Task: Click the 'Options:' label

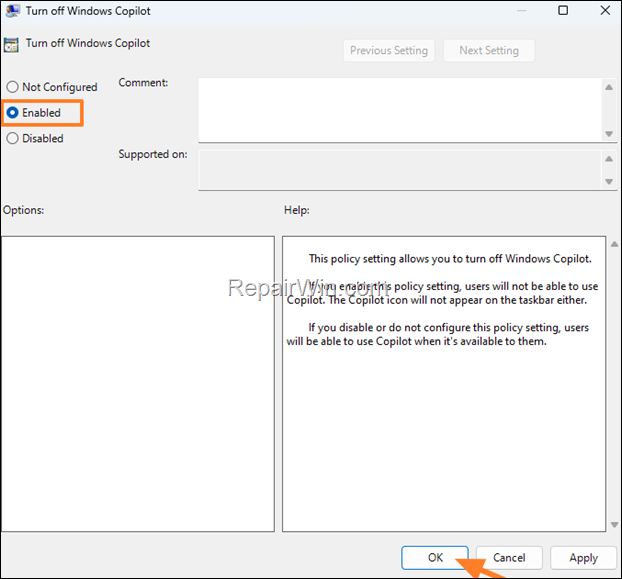Action: (23, 210)
